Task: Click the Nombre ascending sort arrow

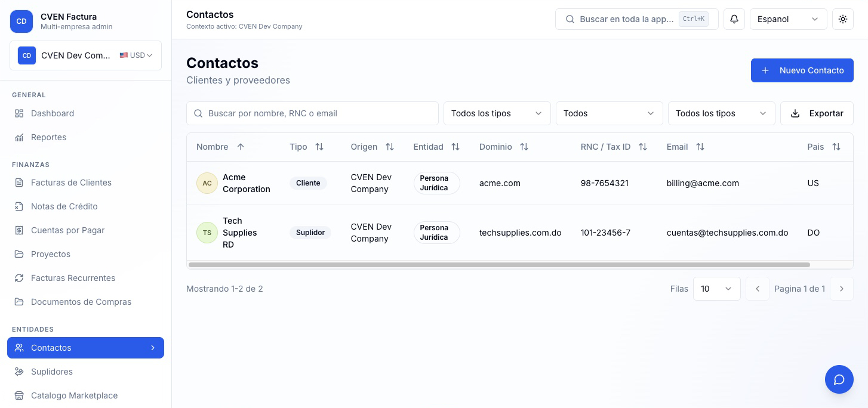Action: click(241, 147)
